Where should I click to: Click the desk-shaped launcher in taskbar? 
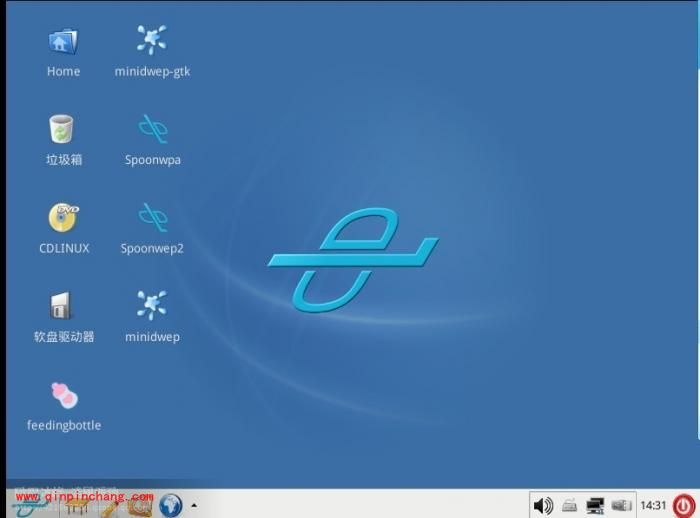click(77, 506)
